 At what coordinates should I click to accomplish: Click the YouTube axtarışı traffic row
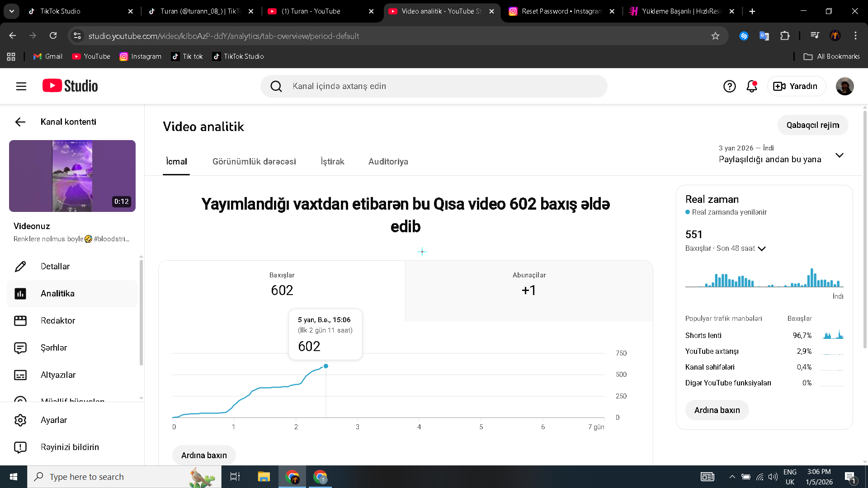click(x=764, y=351)
